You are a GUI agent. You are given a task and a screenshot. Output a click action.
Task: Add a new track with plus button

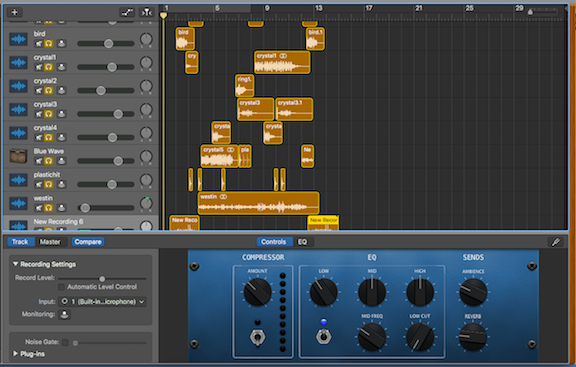click(15, 12)
